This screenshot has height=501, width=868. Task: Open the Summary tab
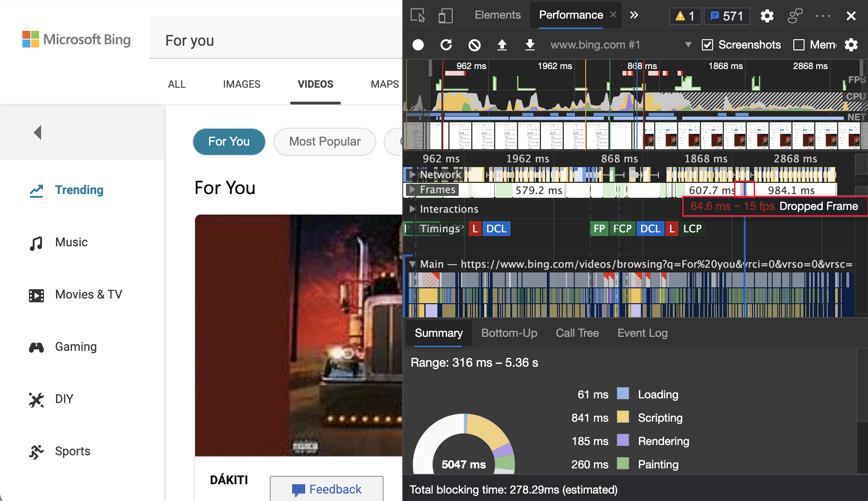(439, 333)
